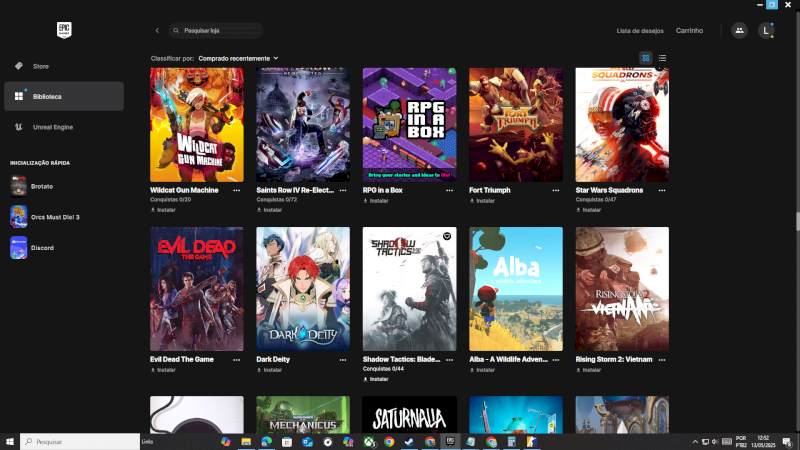Click the favorite heart on Shadow Tactics cover
Image resolution: width=800 pixels, height=450 pixels.
[447, 236]
